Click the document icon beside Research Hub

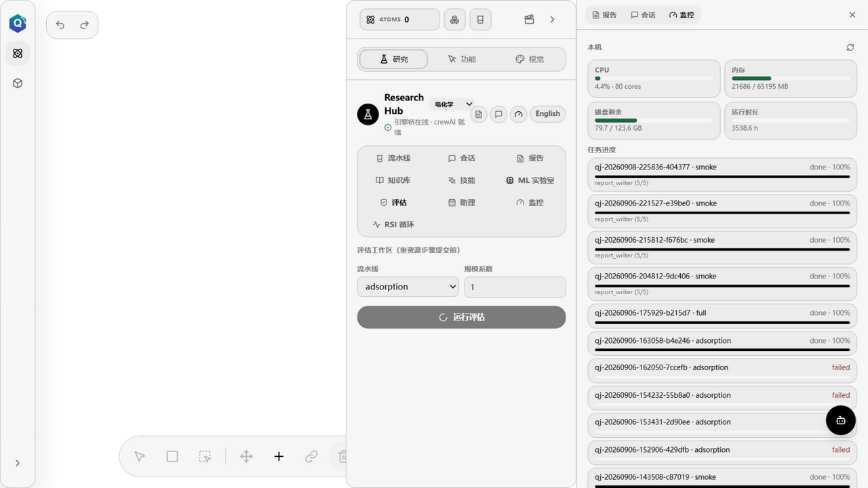479,114
